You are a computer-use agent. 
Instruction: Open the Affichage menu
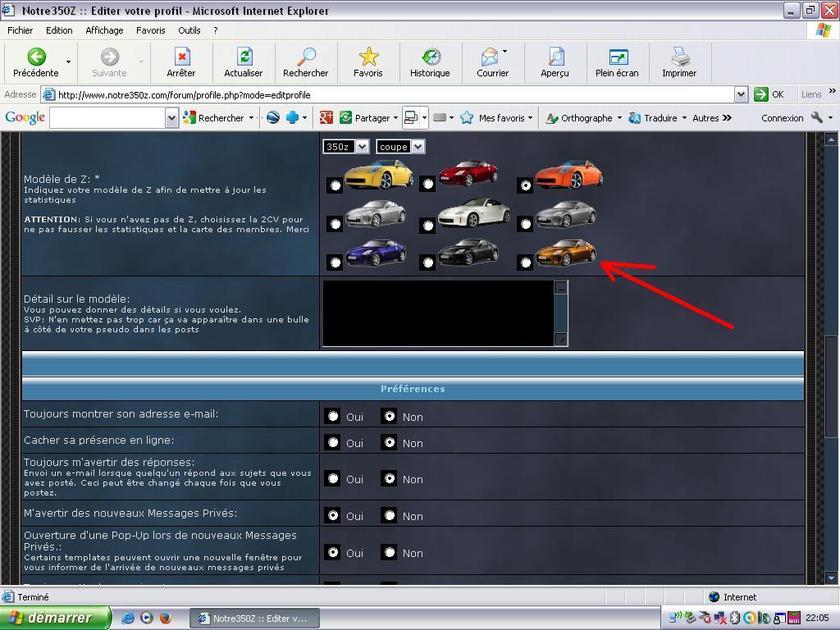[x=104, y=30]
